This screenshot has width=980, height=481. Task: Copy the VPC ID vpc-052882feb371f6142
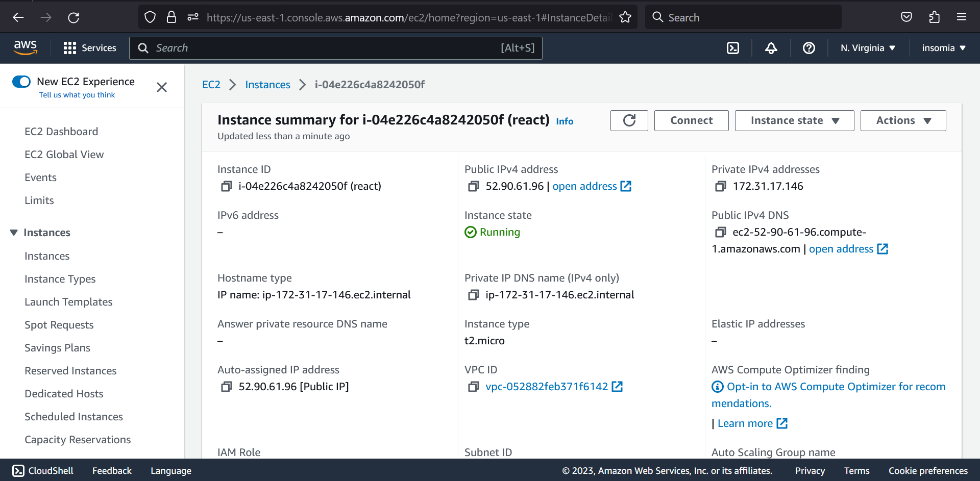pyautogui.click(x=473, y=387)
